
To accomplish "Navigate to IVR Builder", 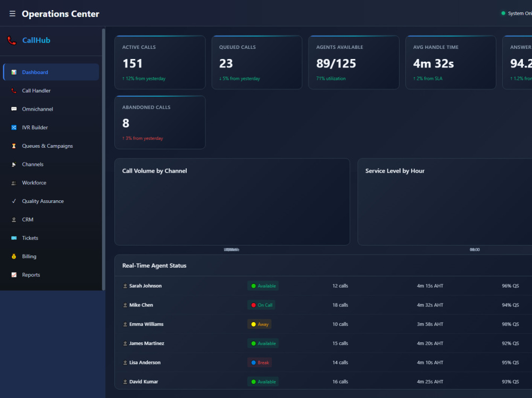I will [51, 128].
